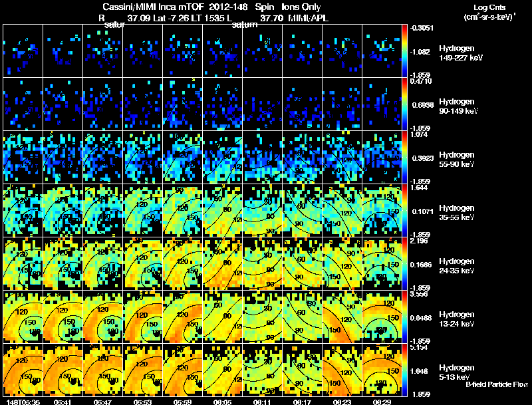Click the 06:11 time label
The image size is (532, 405).
(262, 402)
